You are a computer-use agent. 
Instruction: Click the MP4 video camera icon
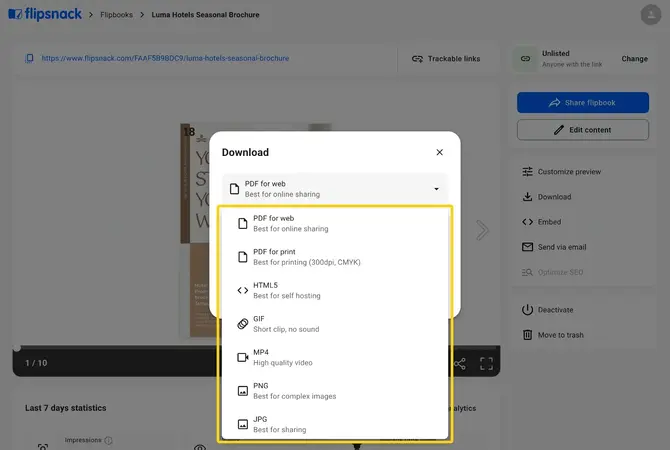[243, 357]
